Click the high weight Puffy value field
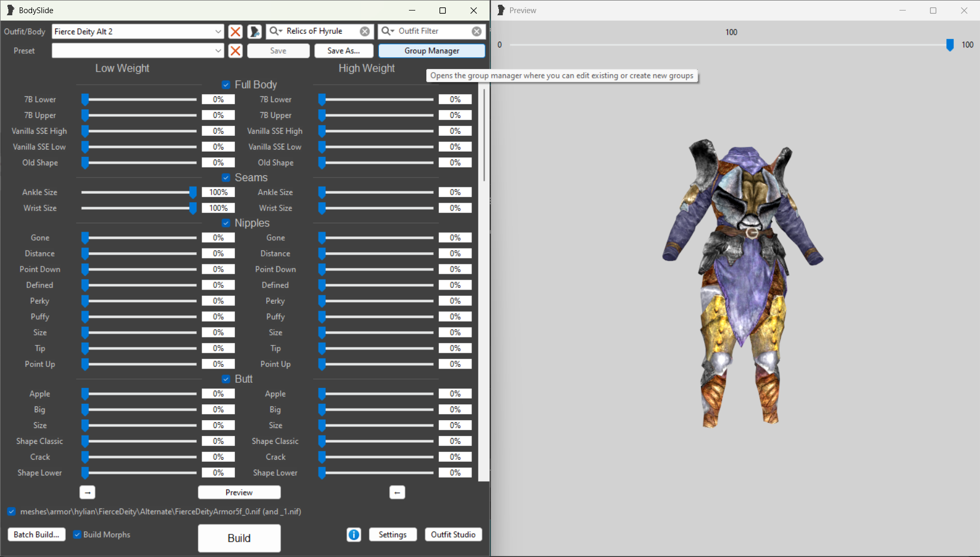 pos(455,316)
